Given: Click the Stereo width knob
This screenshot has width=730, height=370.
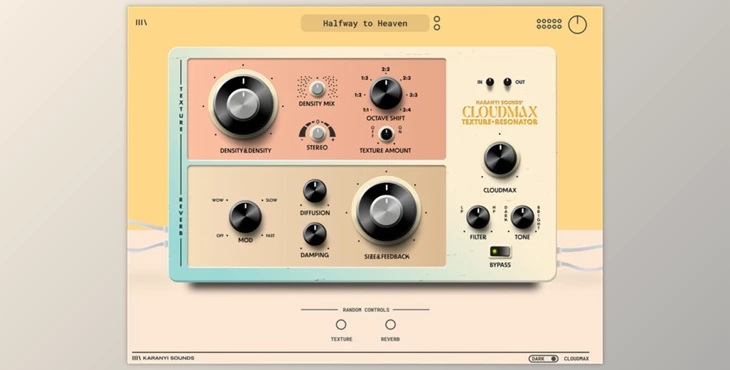Looking at the screenshot, I should point(318,134).
